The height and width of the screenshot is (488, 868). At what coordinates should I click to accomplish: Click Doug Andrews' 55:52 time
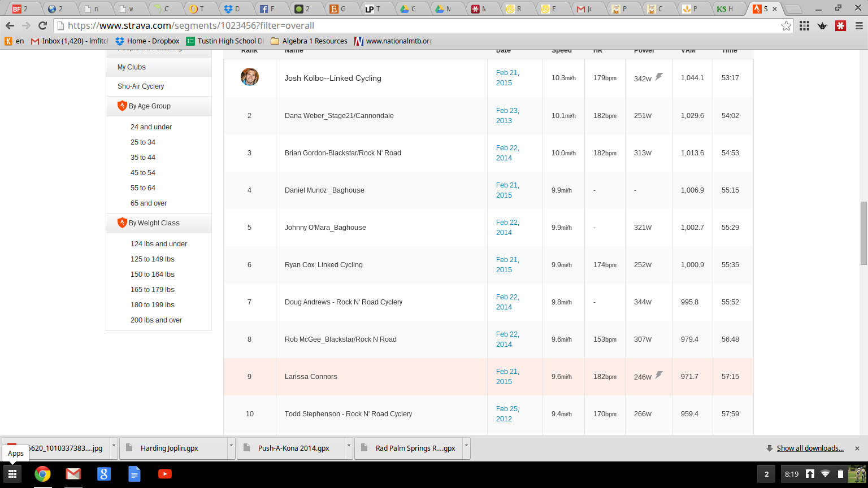pyautogui.click(x=730, y=302)
